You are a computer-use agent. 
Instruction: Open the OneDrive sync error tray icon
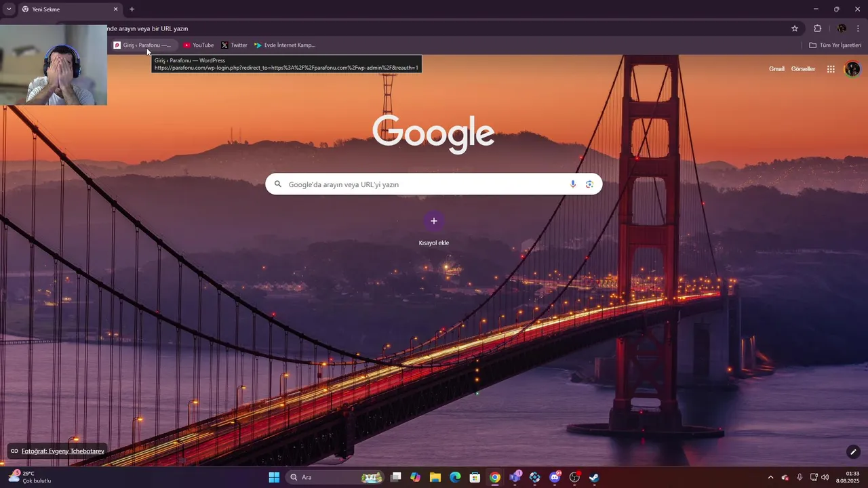[x=785, y=477]
